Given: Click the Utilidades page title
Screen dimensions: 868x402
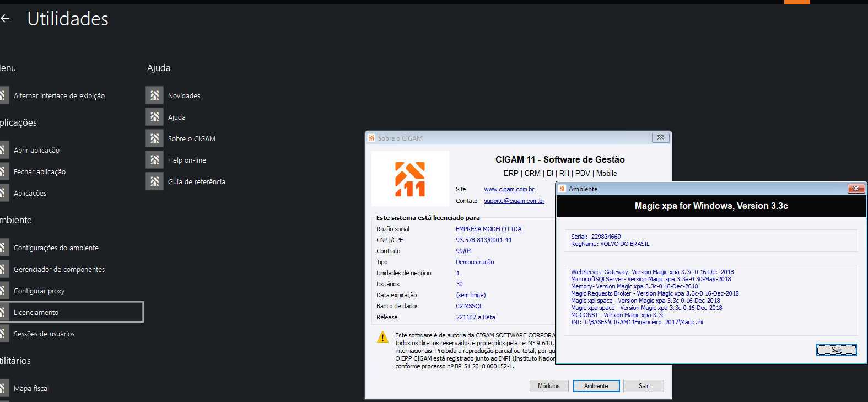Looking at the screenshot, I should click(x=68, y=19).
